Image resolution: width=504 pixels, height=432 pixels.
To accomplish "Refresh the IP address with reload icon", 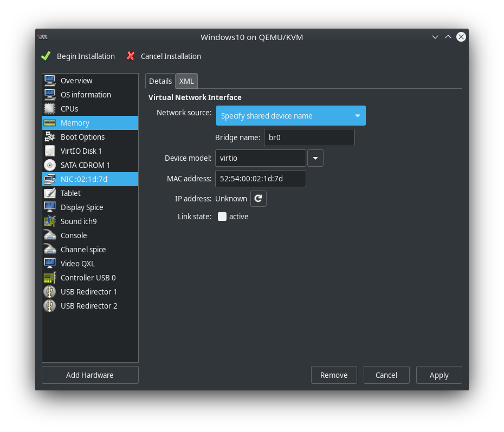I will (x=259, y=199).
